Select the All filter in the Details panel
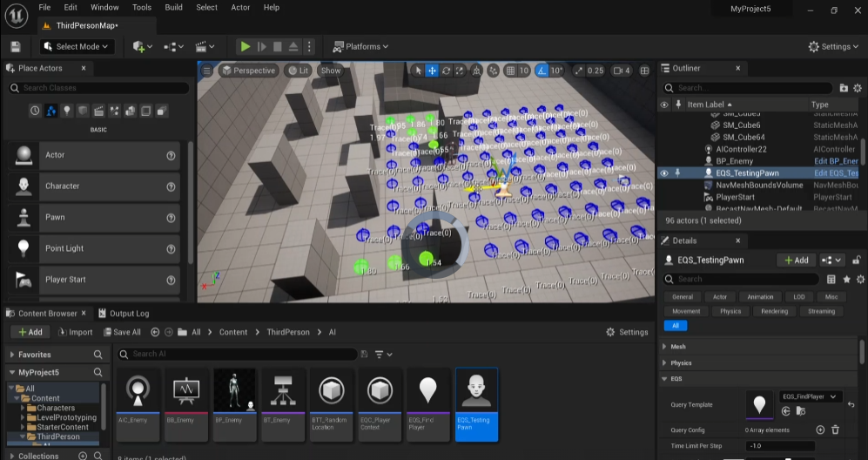Viewport: 868px width, 460px height. 676,325
